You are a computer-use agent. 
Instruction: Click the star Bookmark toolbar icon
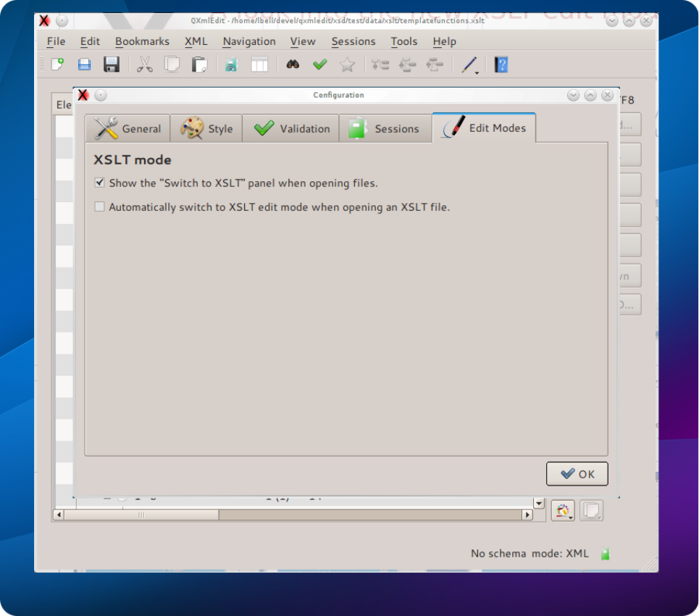(347, 65)
